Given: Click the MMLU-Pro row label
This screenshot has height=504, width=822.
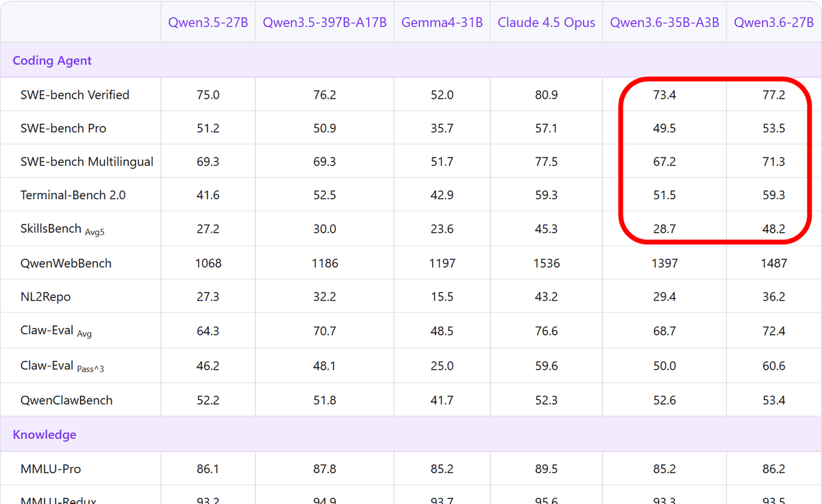Looking at the screenshot, I should coord(51,469).
